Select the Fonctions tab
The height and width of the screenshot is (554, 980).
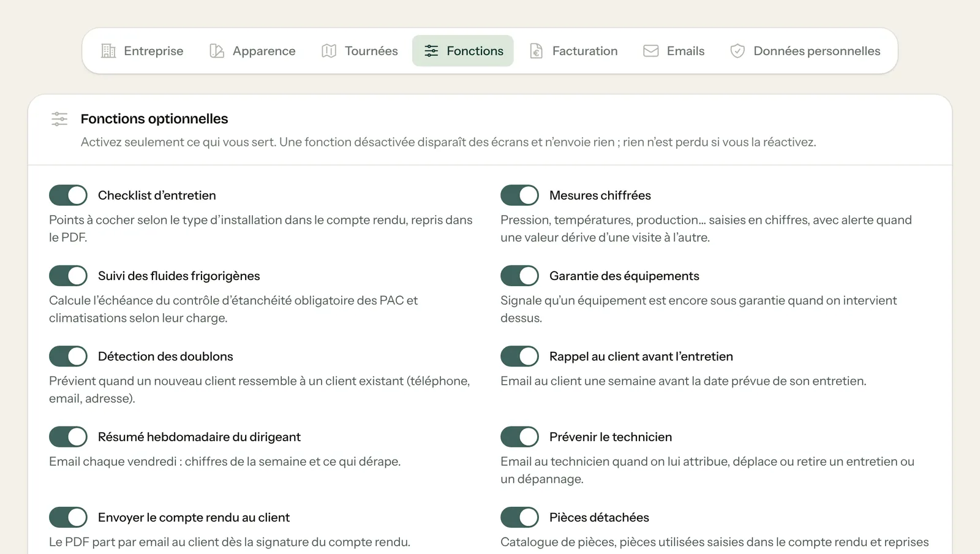click(x=463, y=51)
